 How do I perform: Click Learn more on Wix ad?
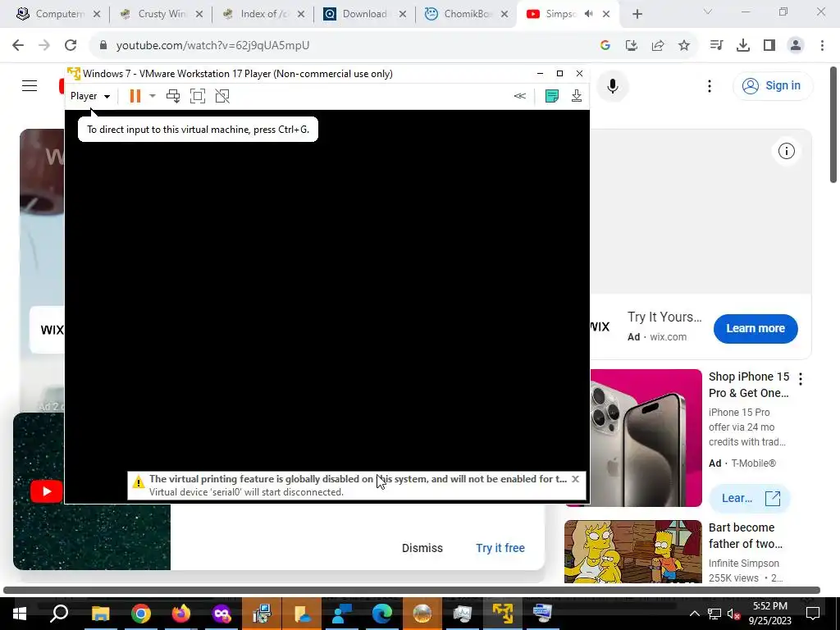click(756, 328)
